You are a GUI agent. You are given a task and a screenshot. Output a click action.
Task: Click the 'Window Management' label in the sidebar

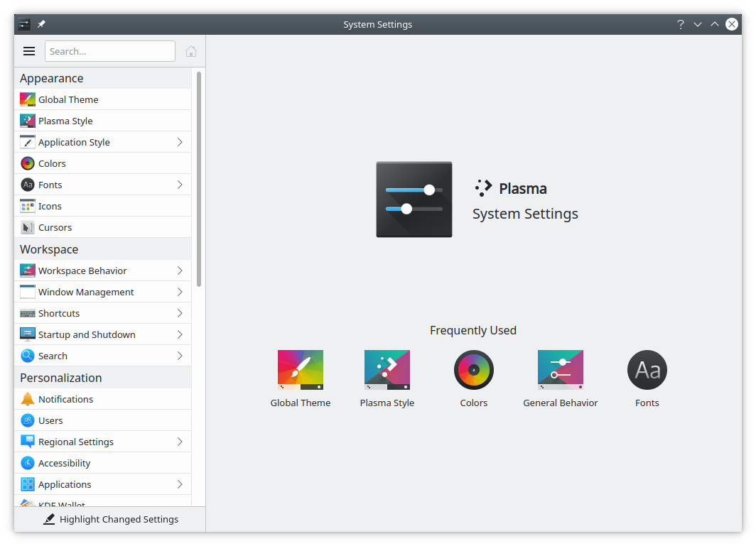coord(86,292)
